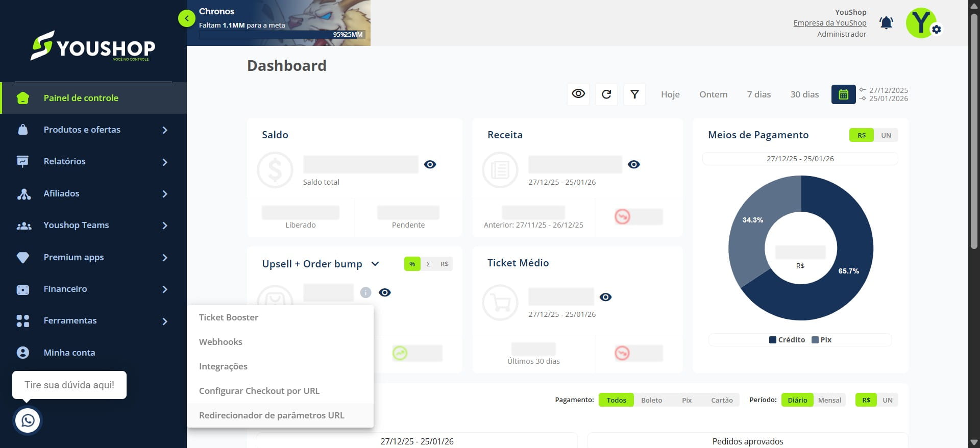Screen dimensions: 980x448
Task: Show the Ticket Médio value
Action: click(x=606, y=297)
